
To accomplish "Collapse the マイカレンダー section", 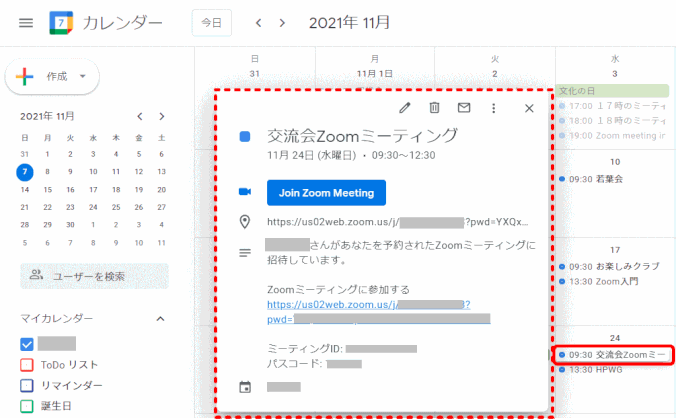I will click(x=160, y=319).
